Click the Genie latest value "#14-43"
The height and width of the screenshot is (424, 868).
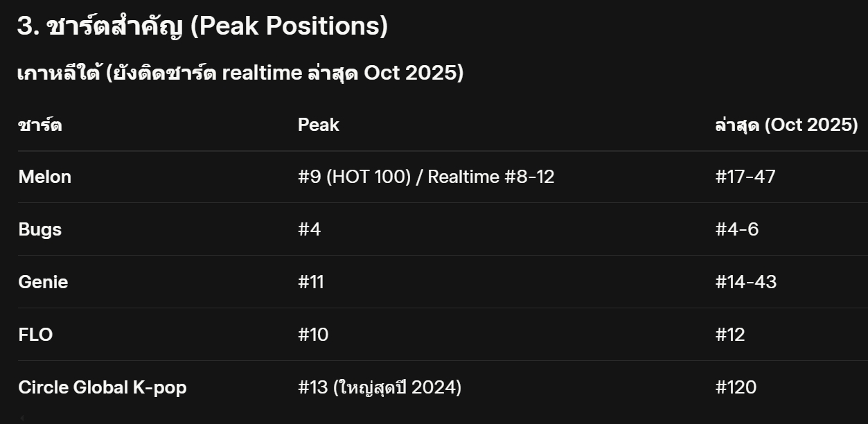[746, 282]
